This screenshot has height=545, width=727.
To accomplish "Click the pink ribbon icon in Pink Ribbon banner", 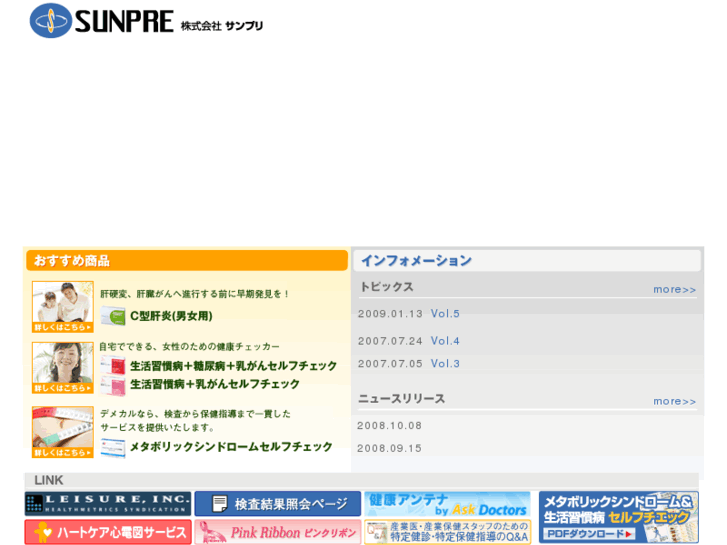I will click(x=212, y=532).
